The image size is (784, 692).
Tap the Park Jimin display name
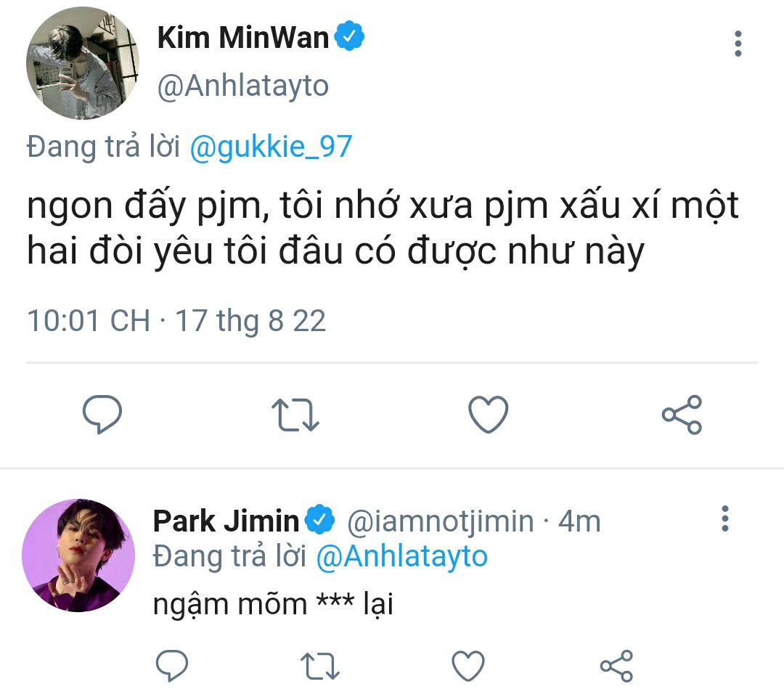pyautogui.click(x=226, y=521)
